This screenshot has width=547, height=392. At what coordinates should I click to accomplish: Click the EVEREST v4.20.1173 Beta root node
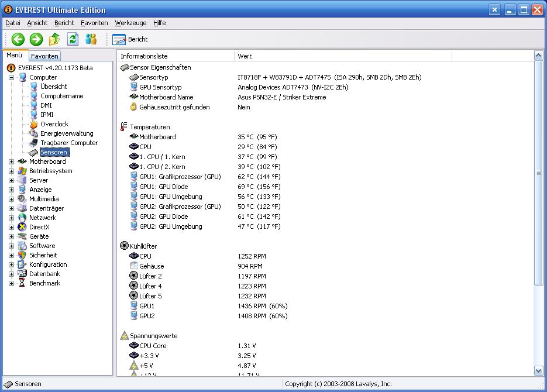tap(55, 68)
